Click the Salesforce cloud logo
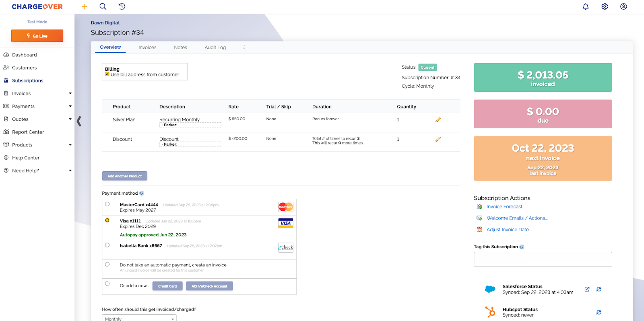 tap(490, 289)
